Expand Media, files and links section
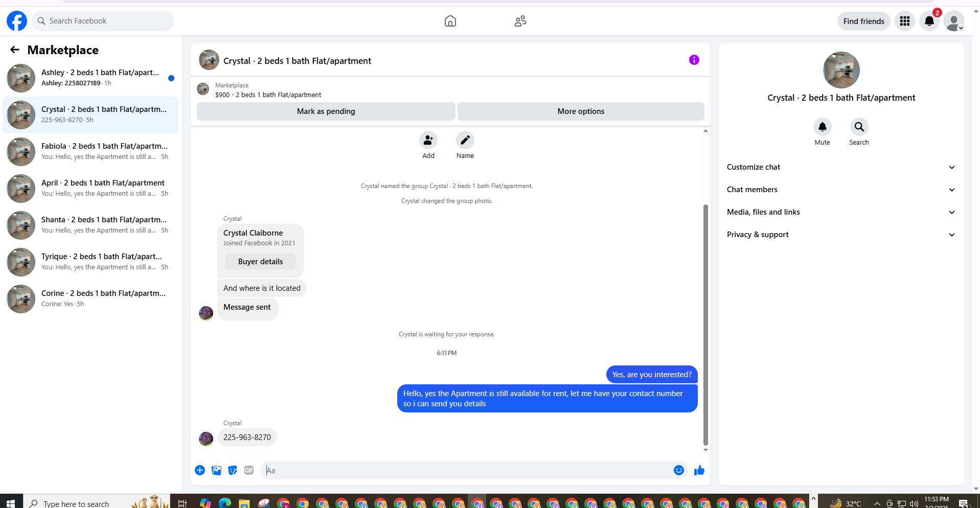Viewport: 980px width, 508px height. pyautogui.click(x=841, y=212)
